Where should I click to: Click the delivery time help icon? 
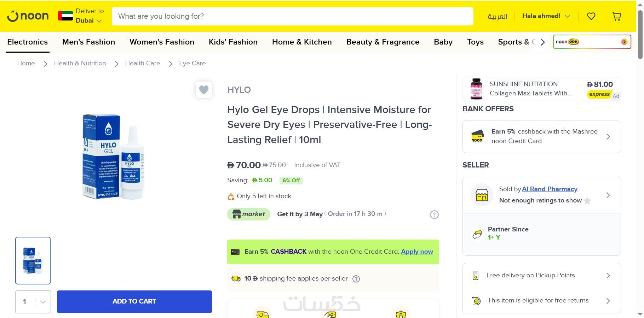(x=434, y=215)
